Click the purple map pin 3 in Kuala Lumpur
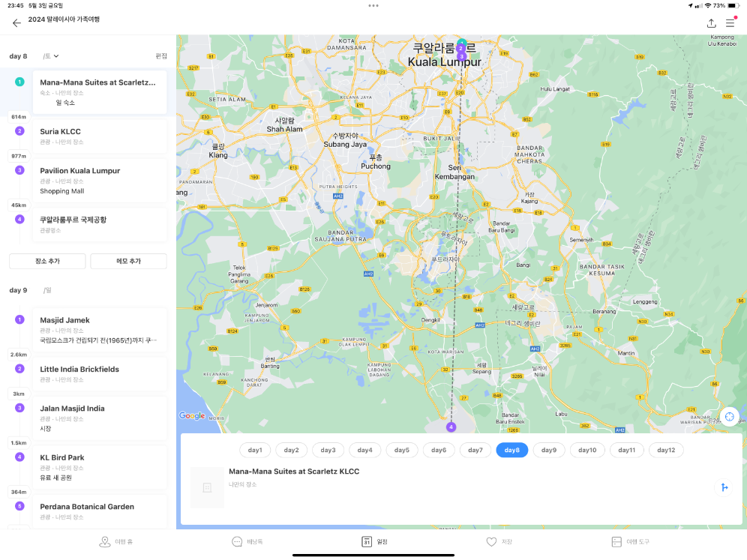 click(x=462, y=57)
